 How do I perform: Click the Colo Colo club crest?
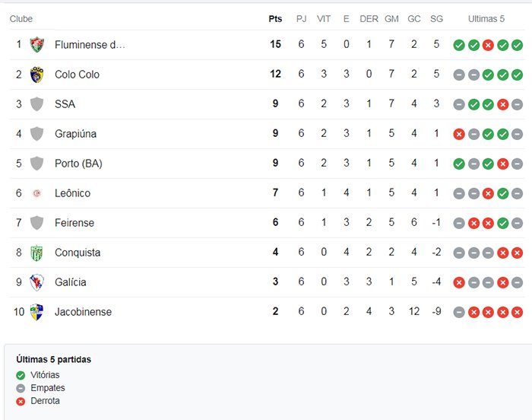tap(36, 75)
